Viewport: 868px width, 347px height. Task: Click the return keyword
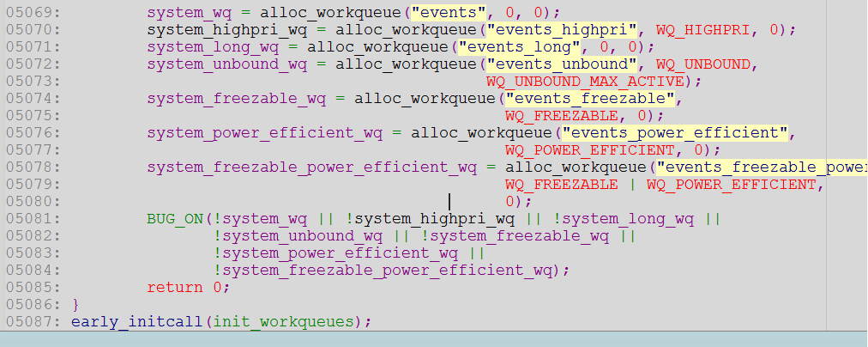(175, 287)
